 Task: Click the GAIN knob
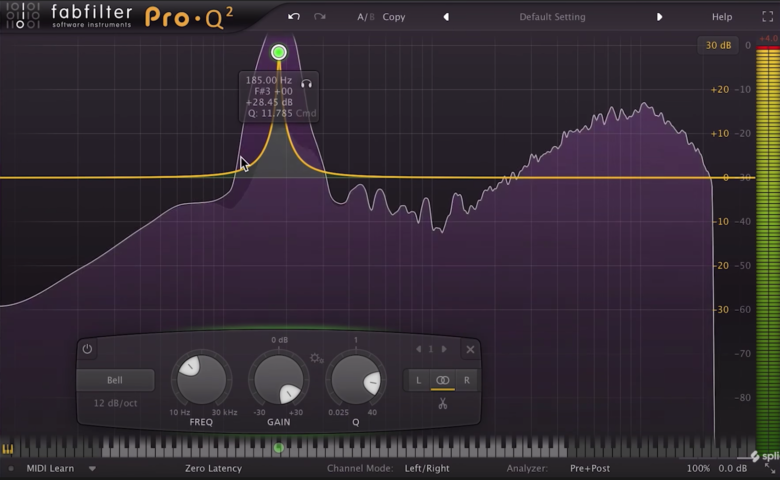279,380
